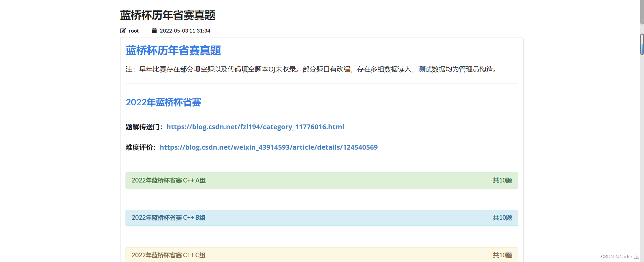Open the weixin_43914593 difficulty review link
Viewport: 644px width, 262px height.
268,147
